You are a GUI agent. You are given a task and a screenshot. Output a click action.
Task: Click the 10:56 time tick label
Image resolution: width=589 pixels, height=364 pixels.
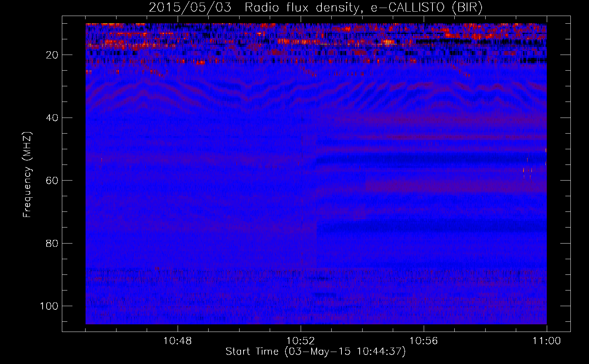point(424,341)
